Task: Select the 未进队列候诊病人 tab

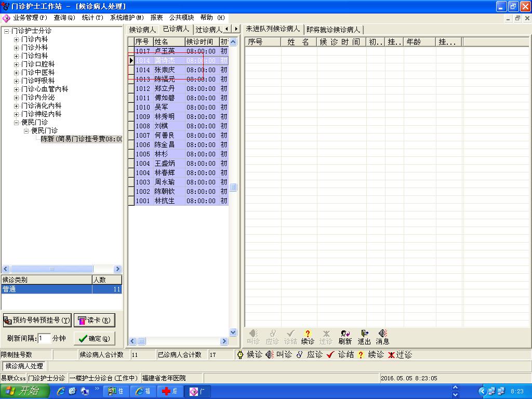Action: tap(273, 29)
